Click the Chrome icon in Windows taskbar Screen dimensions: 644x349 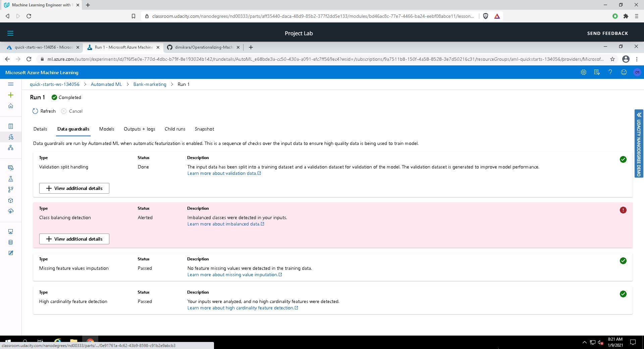pyautogui.click(x=90, y=342)
